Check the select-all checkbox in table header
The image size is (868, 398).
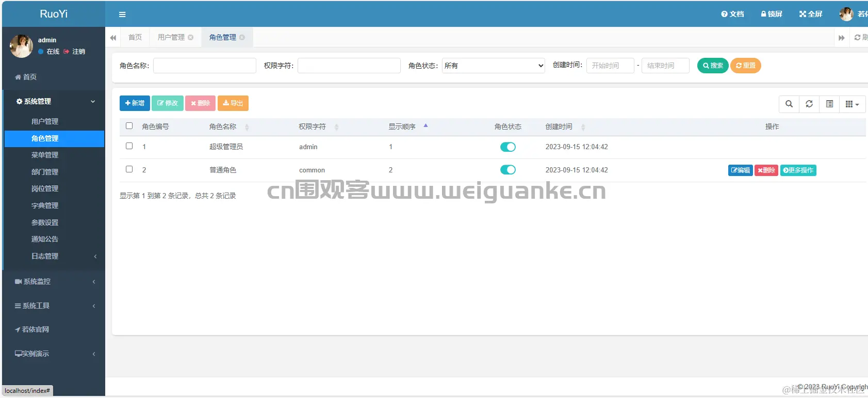tap(129, 126)
